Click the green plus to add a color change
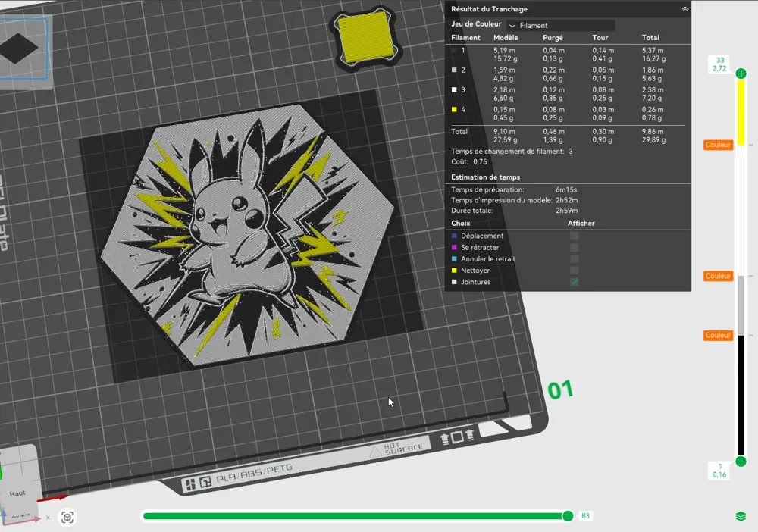This screenshot has height=532, width=758. [x=740, y=74]
